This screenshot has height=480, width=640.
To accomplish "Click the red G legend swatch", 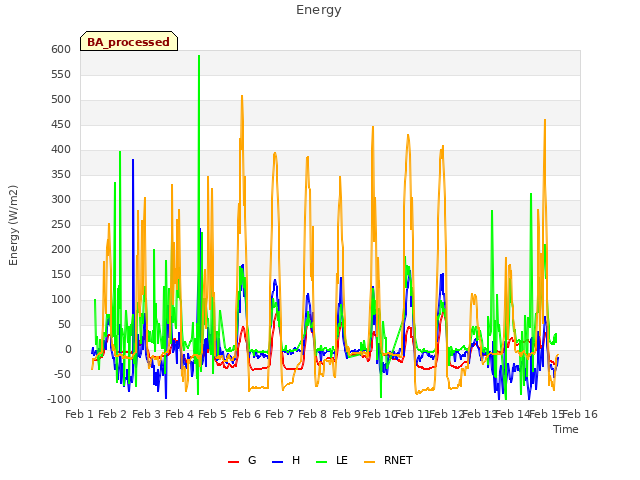I will (x=233, y=462).
